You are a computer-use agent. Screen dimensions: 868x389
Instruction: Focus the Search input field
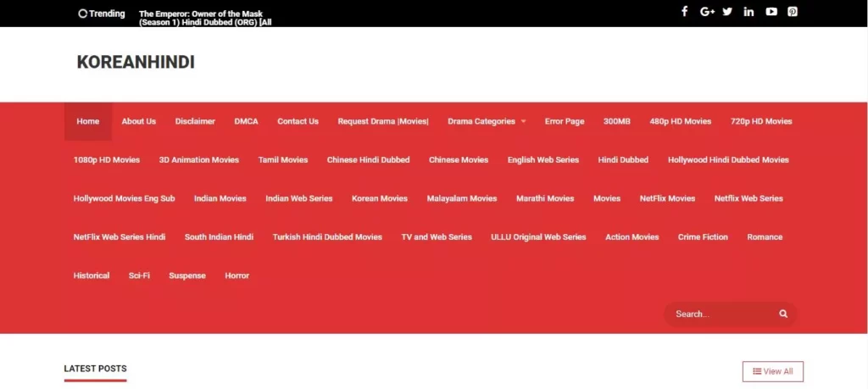pos(730,314)
